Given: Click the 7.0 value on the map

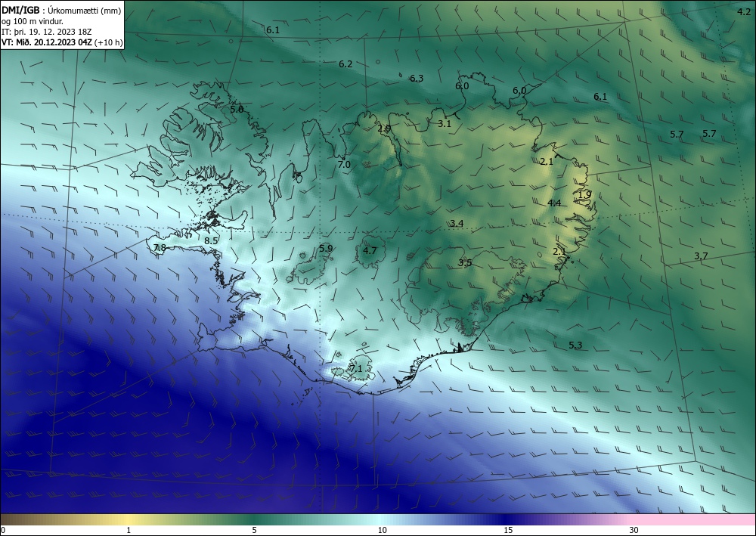Looking at the screenshot, I should [x=344, y=164].
